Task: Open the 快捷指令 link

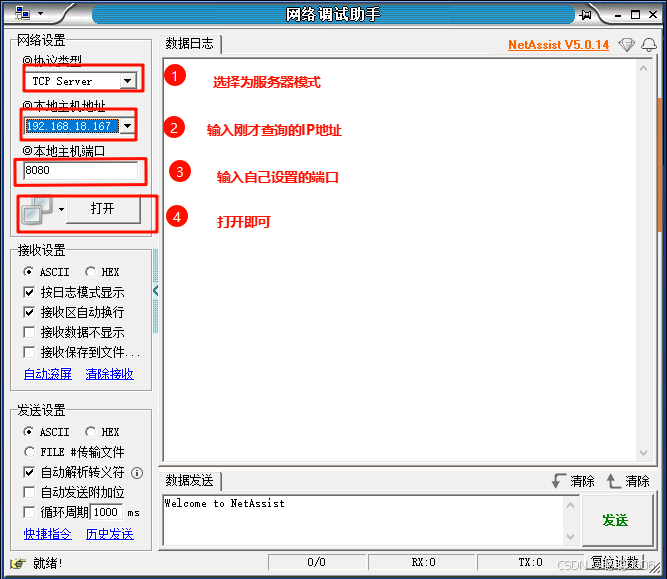Action: (48, 534)
